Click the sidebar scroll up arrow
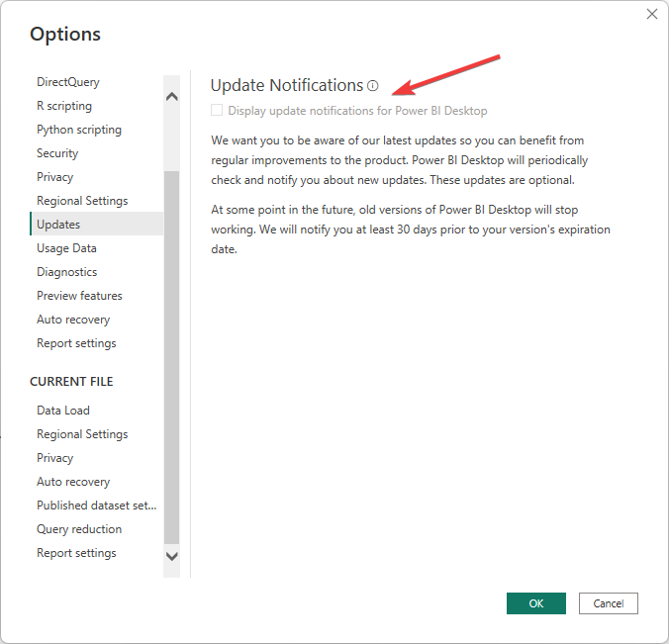The height and width of the screenshot is (644, 669). click(x=171, y=97)
